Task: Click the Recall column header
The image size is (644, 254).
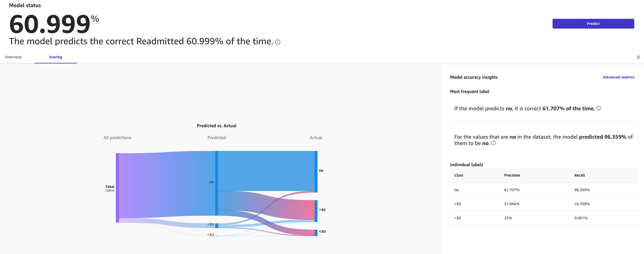Action: click(579, 175)
